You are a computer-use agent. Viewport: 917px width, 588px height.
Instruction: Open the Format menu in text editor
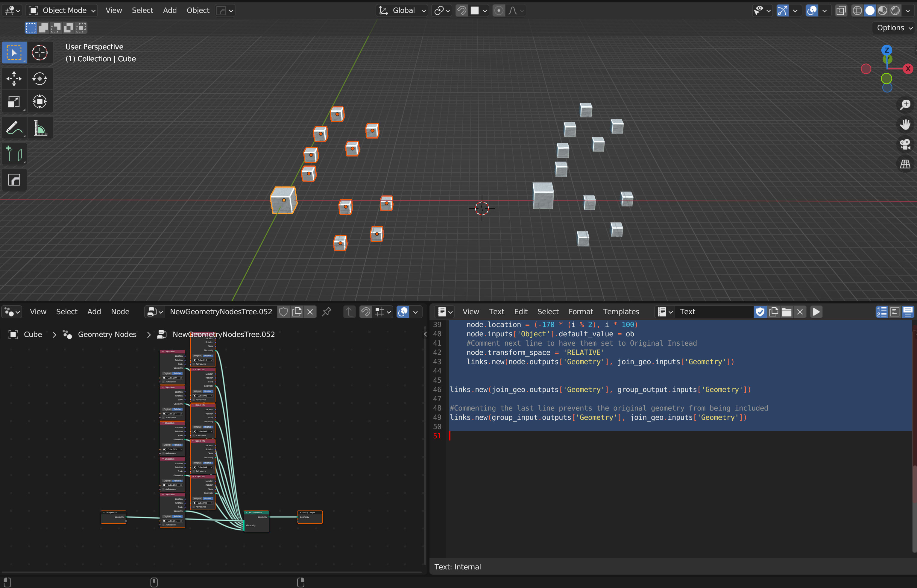pos(581,312)
